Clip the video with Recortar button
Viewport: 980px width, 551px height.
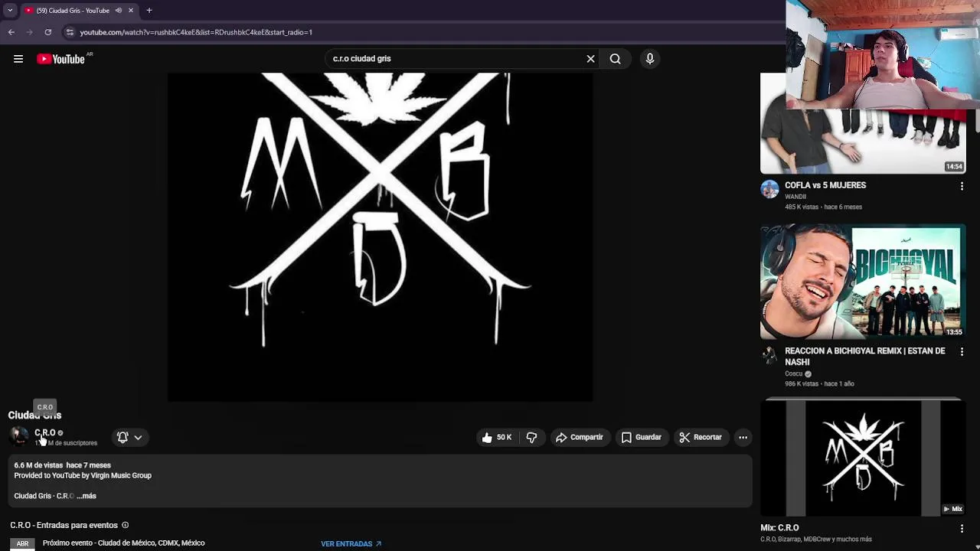[701, 437]
